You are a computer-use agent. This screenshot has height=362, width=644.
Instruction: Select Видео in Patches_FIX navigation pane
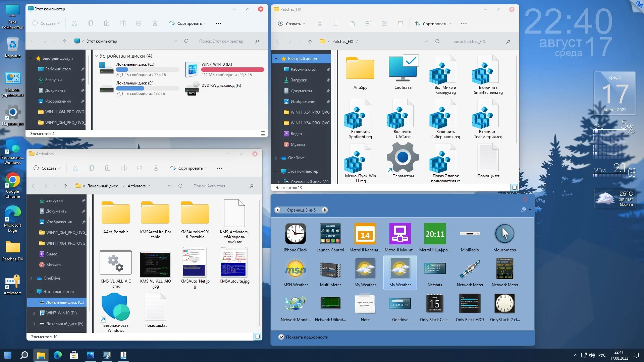tap(296, 134)
